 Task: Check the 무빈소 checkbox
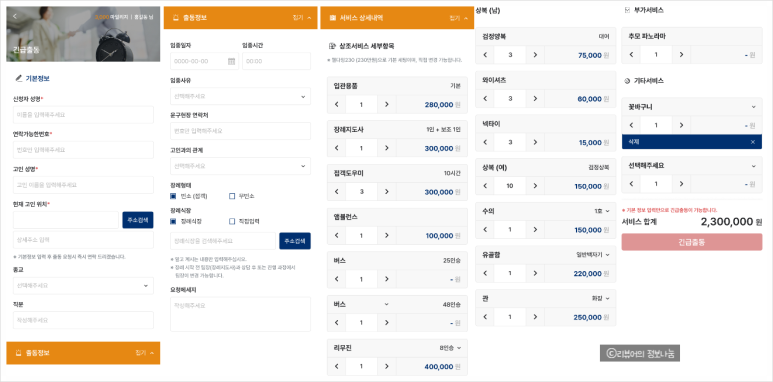coord(232,196)
